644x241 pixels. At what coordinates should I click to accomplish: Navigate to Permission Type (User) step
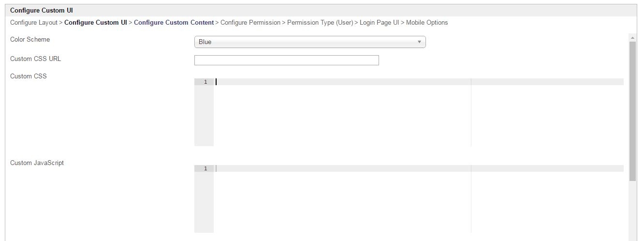320,23
